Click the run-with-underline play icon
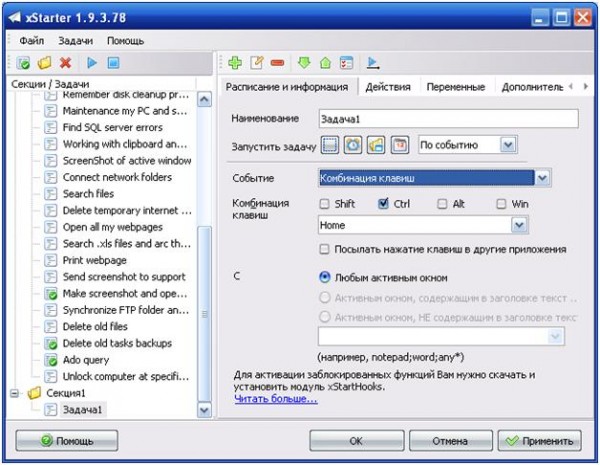This screenshot has width=600, height=465. (373, 63)
